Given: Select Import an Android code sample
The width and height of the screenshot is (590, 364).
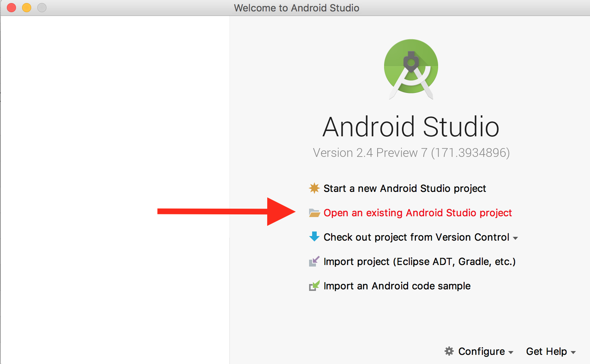Looking at the screenshot, I should [397, 286].
